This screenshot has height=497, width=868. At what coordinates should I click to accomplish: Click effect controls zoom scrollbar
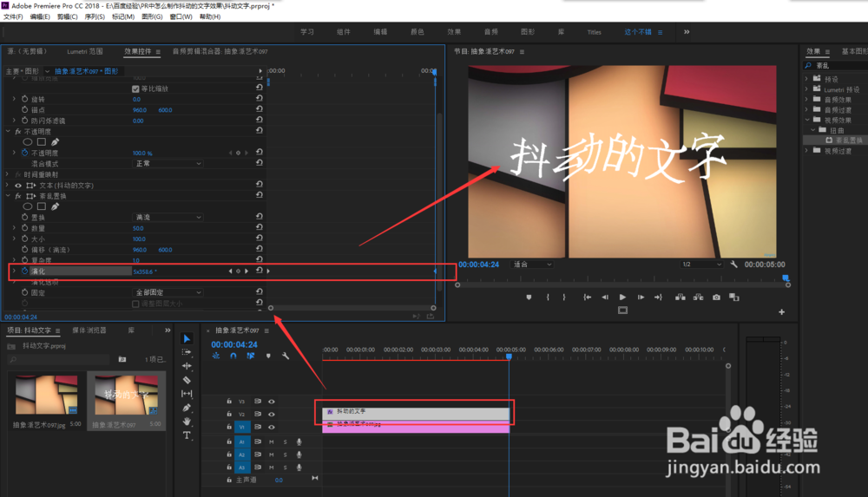click(x=352, y=308)
